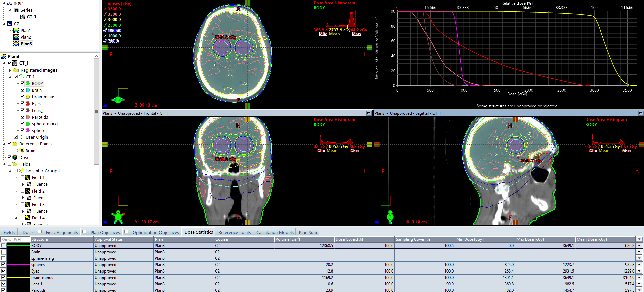Viewport: 644px width, 292px height.
Task: Click the Field 1 beam icon
Action: point(28,177)
